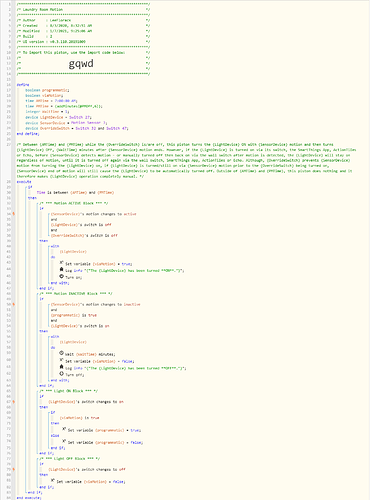Click condition '{viaMotion} is true'
The image size is (372, 500).
point(79,418)
